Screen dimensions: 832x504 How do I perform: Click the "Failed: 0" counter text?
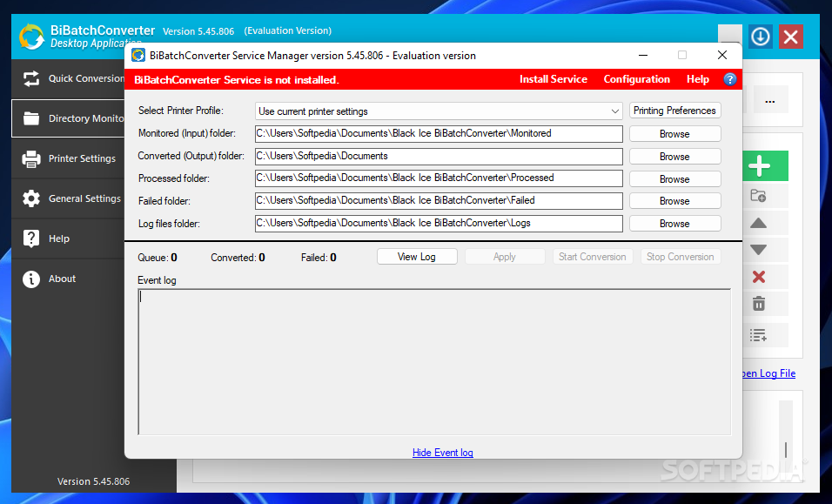click(319, 258)
